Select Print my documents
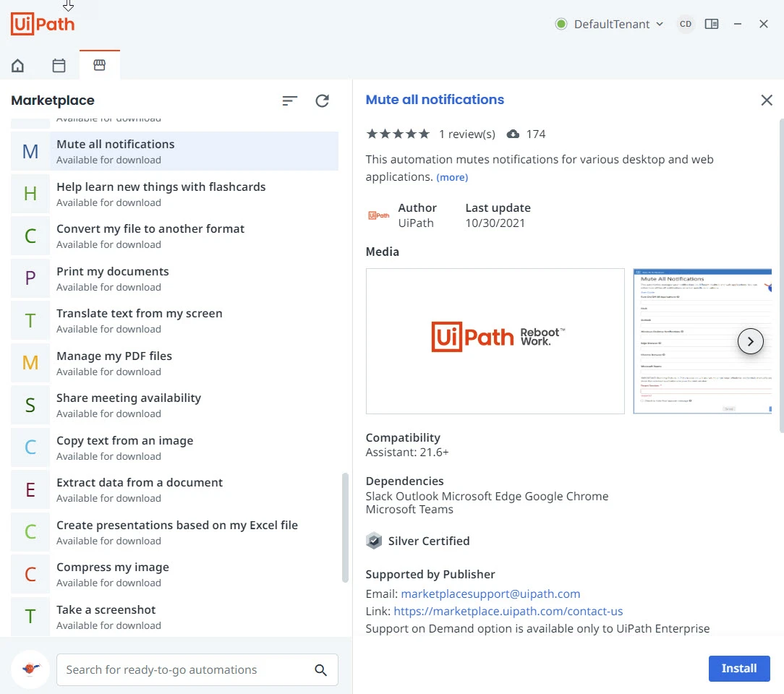The image size is (784, 694). [174, 278]
